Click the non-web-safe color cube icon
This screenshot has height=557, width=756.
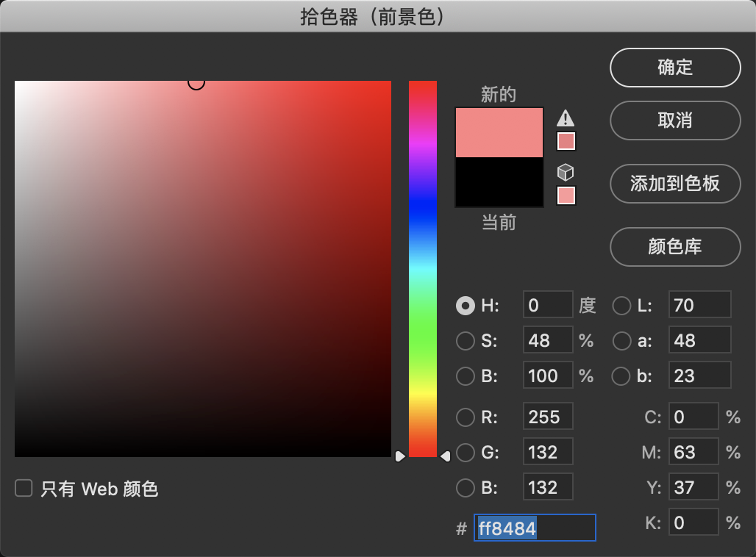click(566, 172)
